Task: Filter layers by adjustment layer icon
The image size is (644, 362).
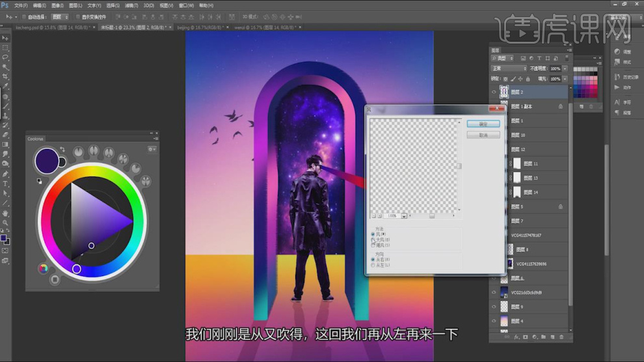Action: pyautogui.click(x=531, y=59)
